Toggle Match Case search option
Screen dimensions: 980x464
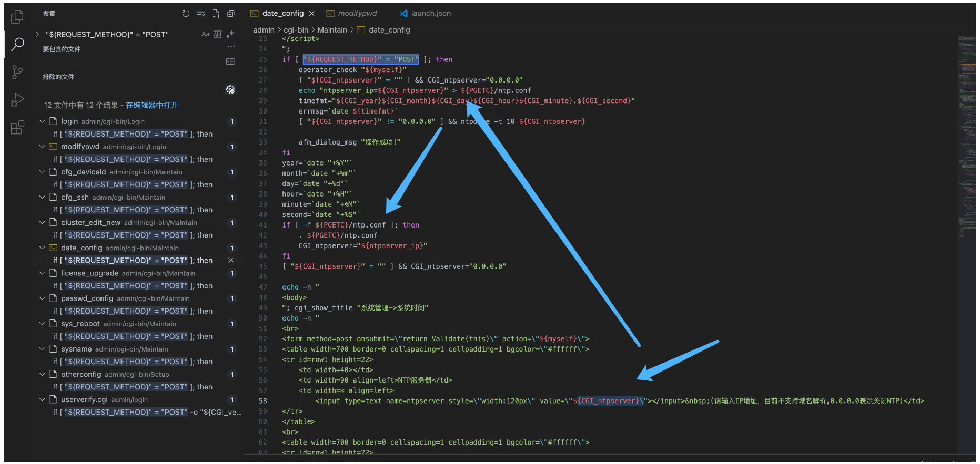coord(205,35)
